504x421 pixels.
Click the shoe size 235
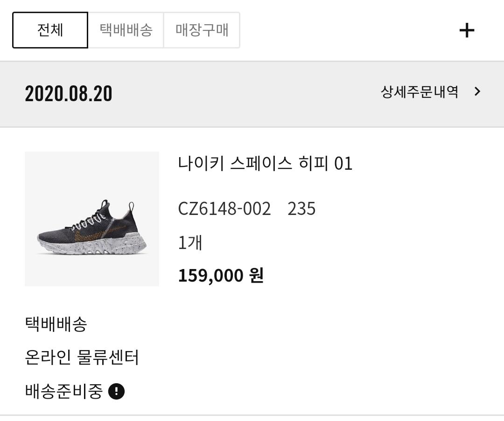pyautogui.click(x=301, y=208)
